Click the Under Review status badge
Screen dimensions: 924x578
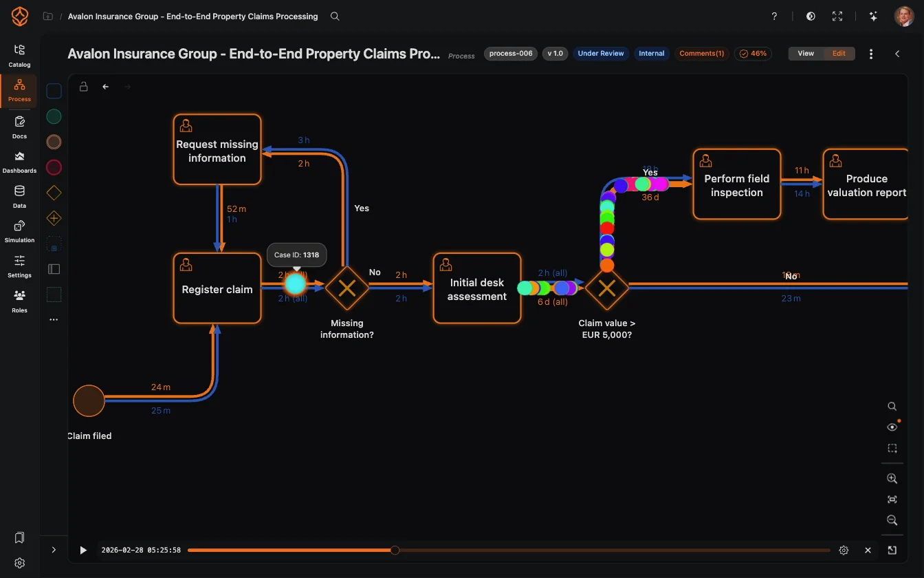(x=601, y=53)
